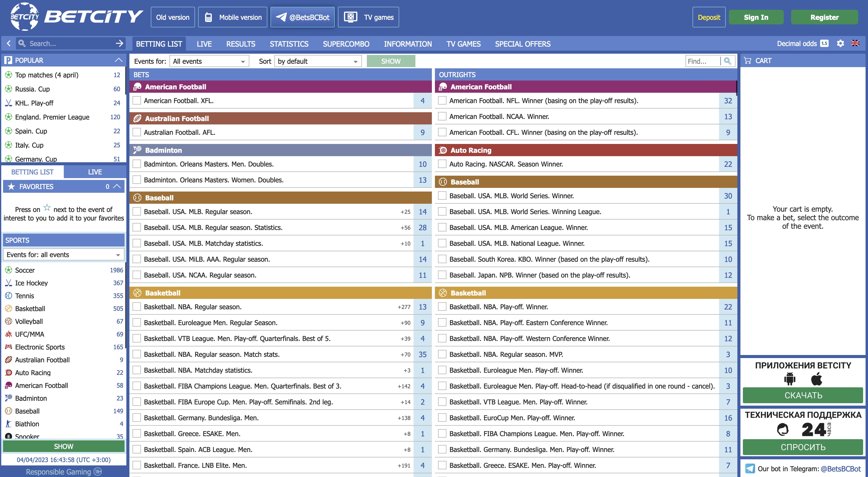Click the back chevron beside search

9,43
